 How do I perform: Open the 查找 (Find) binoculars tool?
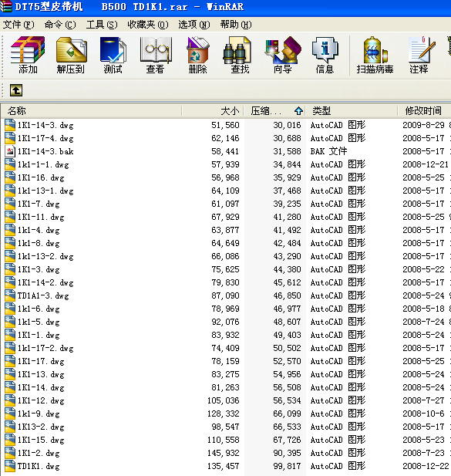click(x=240, y=55)
